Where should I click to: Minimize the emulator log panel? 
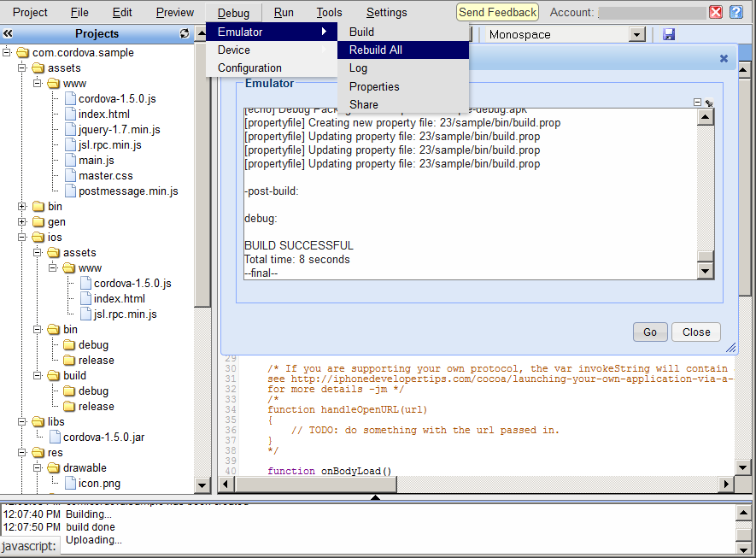697,103
